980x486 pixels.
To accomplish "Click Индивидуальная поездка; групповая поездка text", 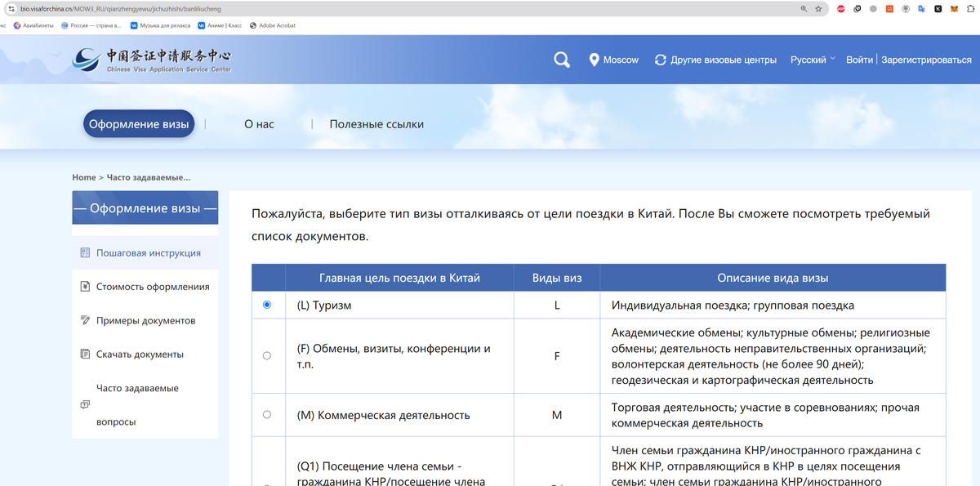I will coord(733,305).
